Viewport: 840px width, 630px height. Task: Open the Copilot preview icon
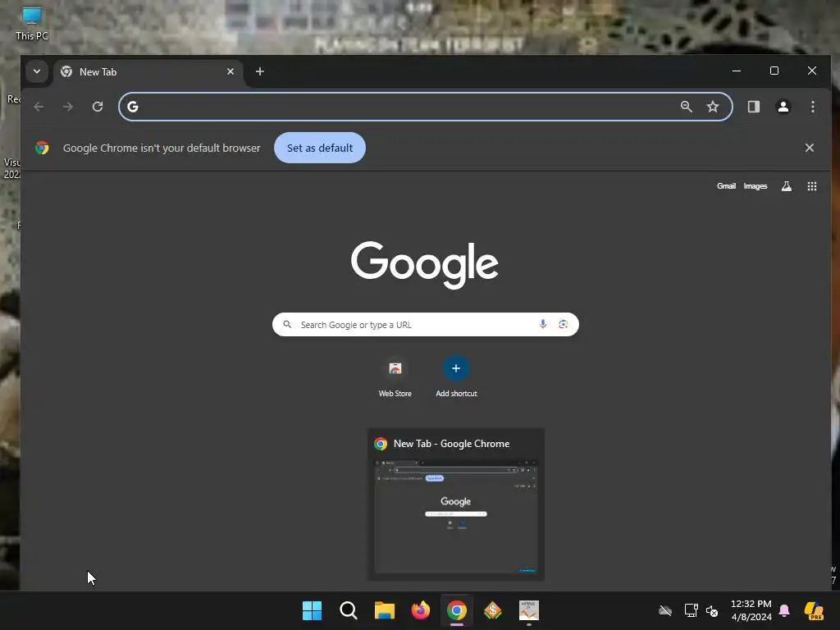814,610
